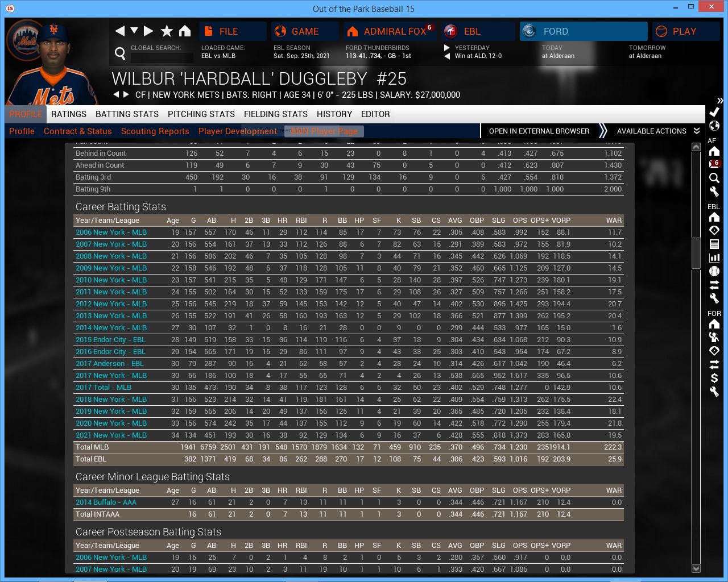Image resolution: width=728 pixels, height=582 pixels.
Task: Click the dollar sign finances icon
Action: click(x=714, y=378)
